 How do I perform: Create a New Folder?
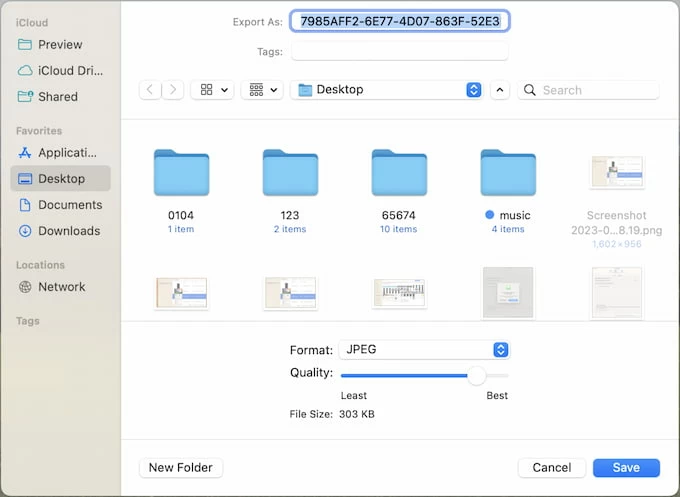(x=181, y=467)
